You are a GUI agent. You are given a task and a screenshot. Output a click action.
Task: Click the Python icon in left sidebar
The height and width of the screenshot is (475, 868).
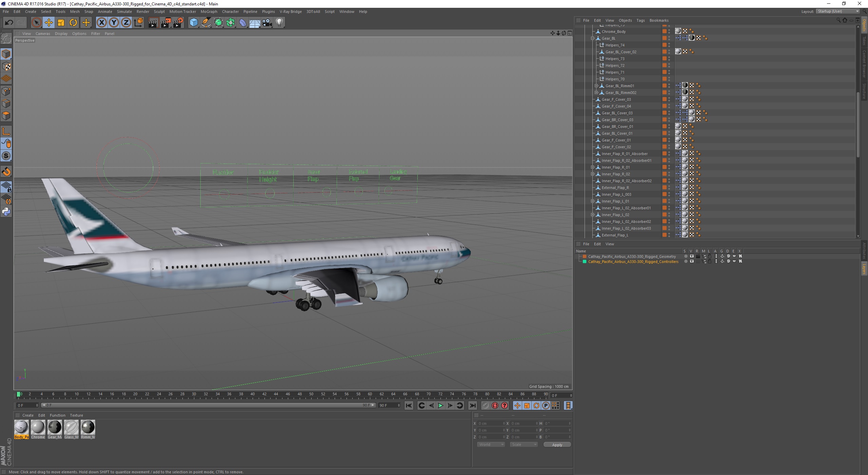[x=6, y=212]
